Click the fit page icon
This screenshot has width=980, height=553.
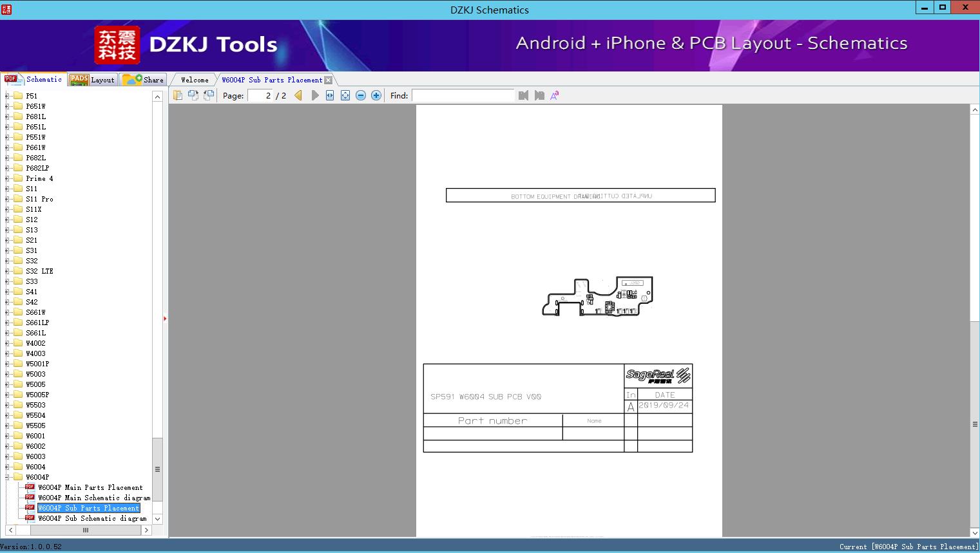345,95
